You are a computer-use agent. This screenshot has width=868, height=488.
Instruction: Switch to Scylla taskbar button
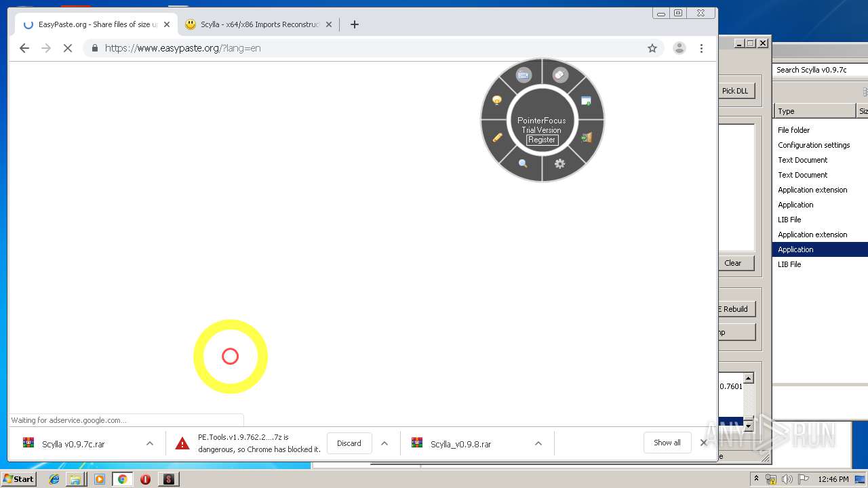[x=169, y=479]
